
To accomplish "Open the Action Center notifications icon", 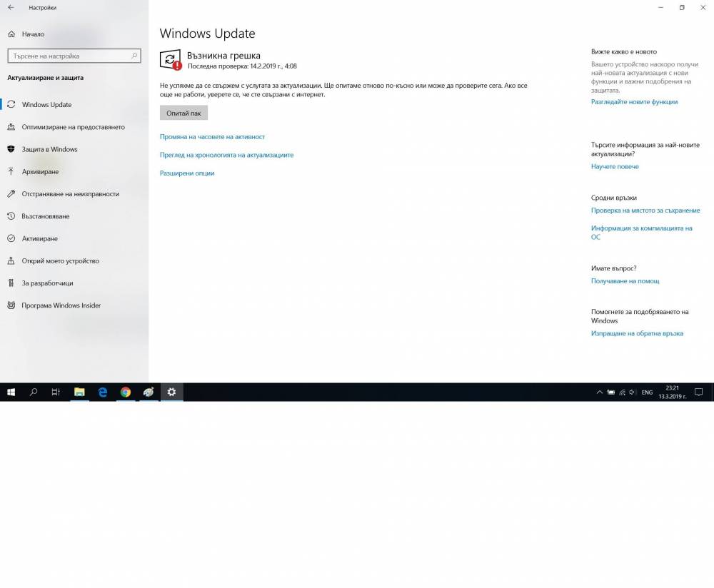I will tap(698, 392).
